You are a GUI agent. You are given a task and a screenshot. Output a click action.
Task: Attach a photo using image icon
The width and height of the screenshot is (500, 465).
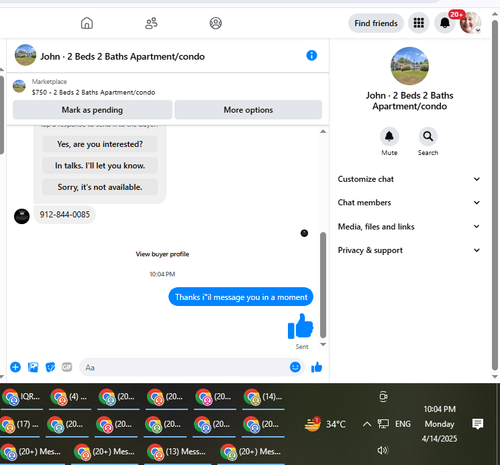pos(33,367)
